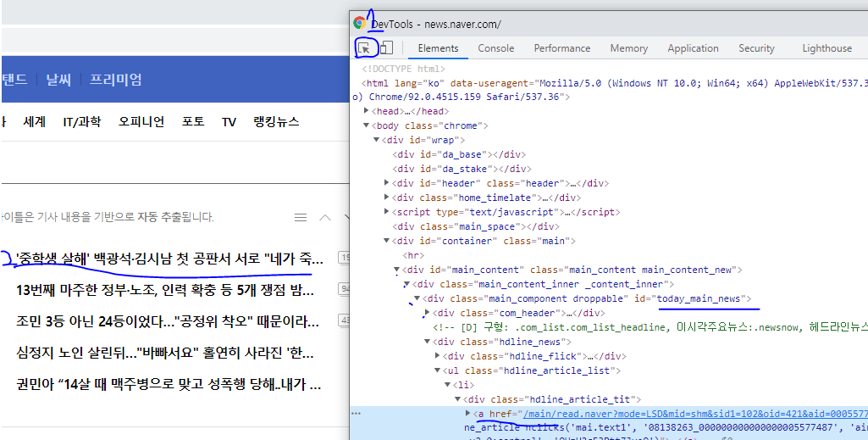Click the up chevron above headlines
The height and width of the screenshot is (440, 868).
tap(325, 217)
